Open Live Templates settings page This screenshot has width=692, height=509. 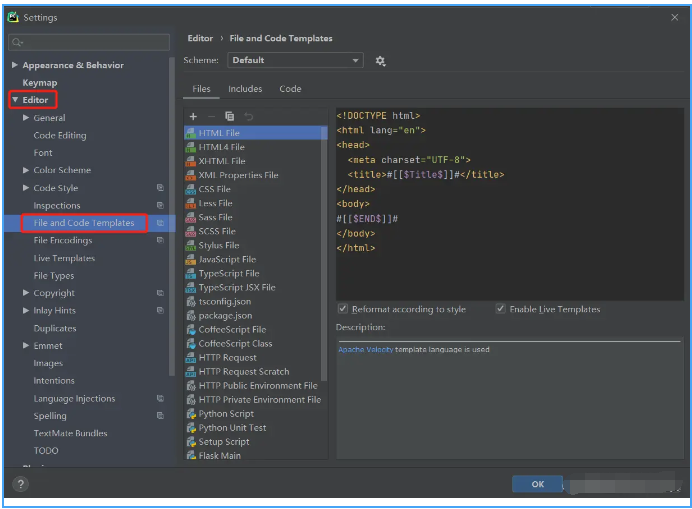64,258
